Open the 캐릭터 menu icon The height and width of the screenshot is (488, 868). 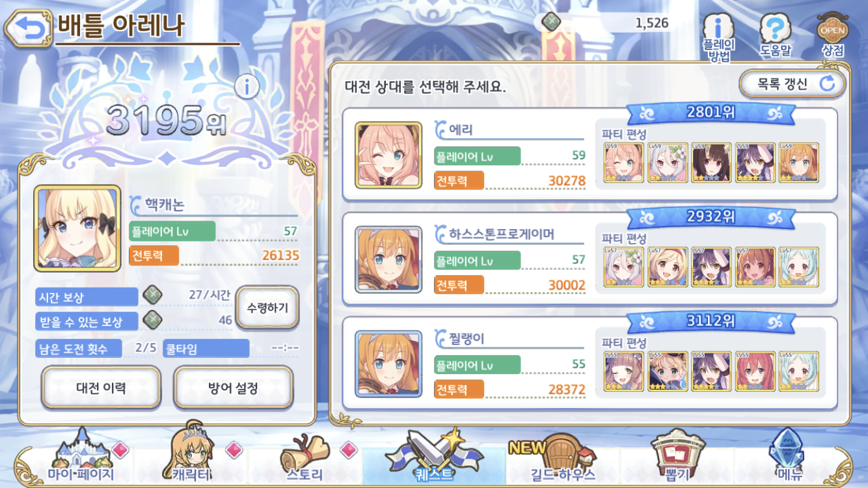pos(192,455)
